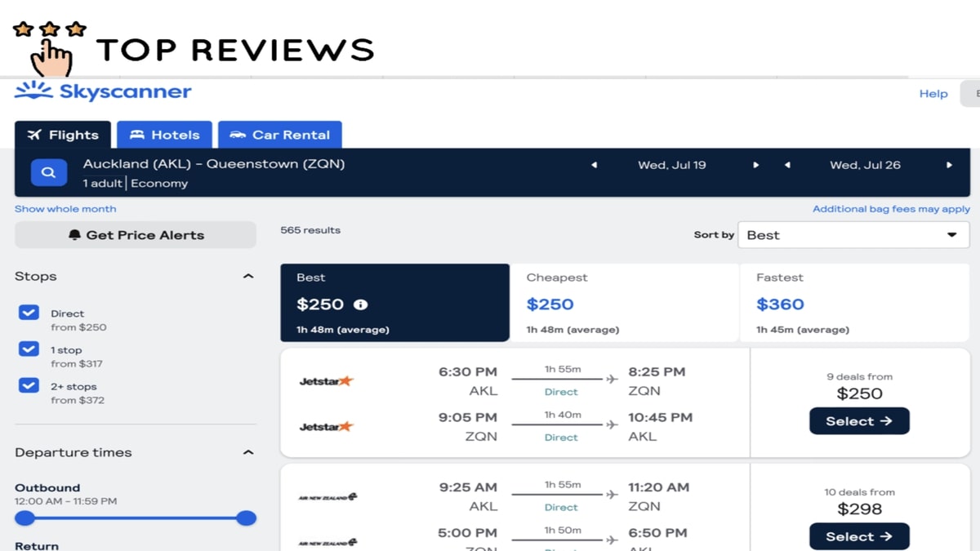980x551 pixels.
Task: Click the 1 adult | Economy traveler details
Action: 136,184
